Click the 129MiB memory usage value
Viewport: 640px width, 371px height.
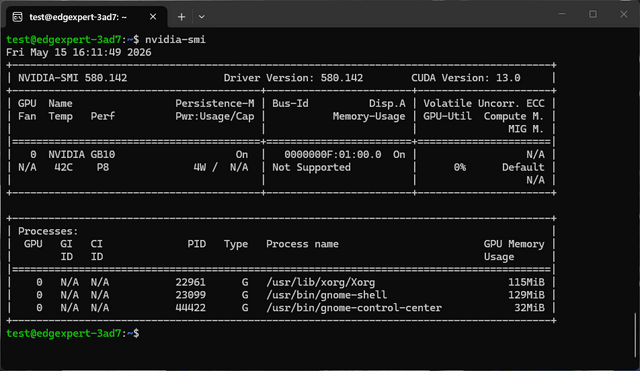click(x=526, y=295)
